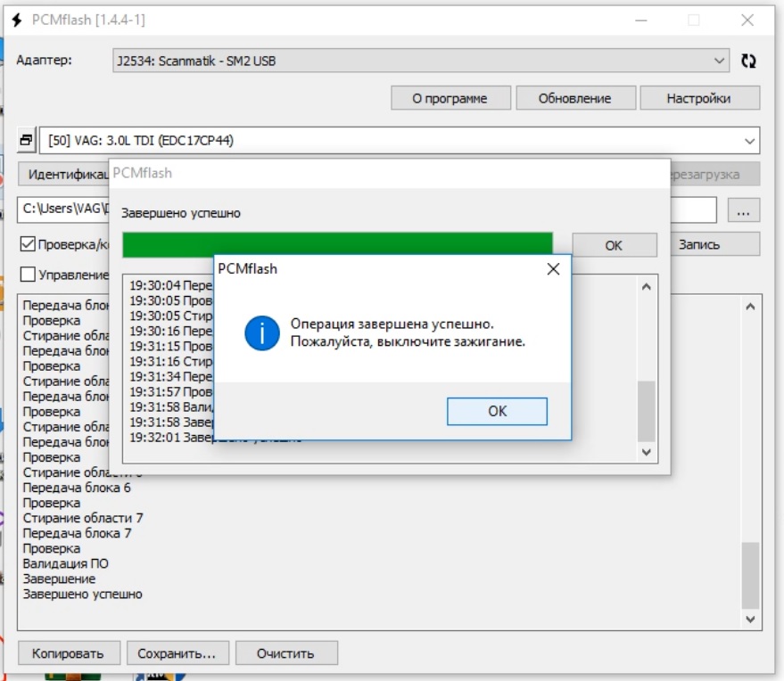Click the Идентификация button
This screenshot has height=681, width=784.
coord(64,175)
